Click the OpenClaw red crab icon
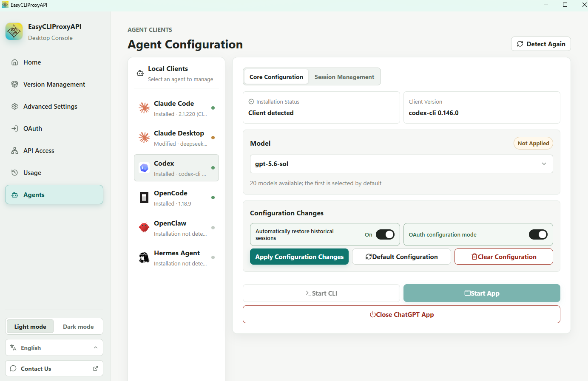Image resolution: width=588 pixels, height=381 pixels. pos(144,228)
